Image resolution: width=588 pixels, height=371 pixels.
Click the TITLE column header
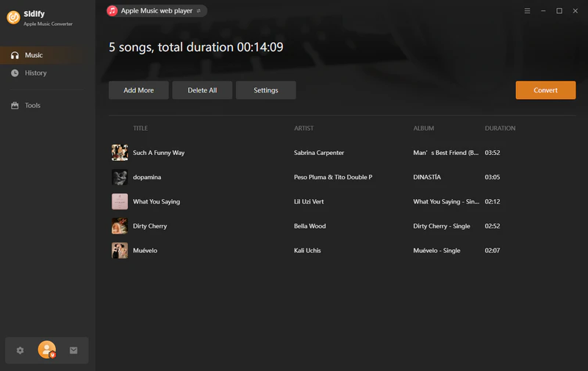[140, 128]
